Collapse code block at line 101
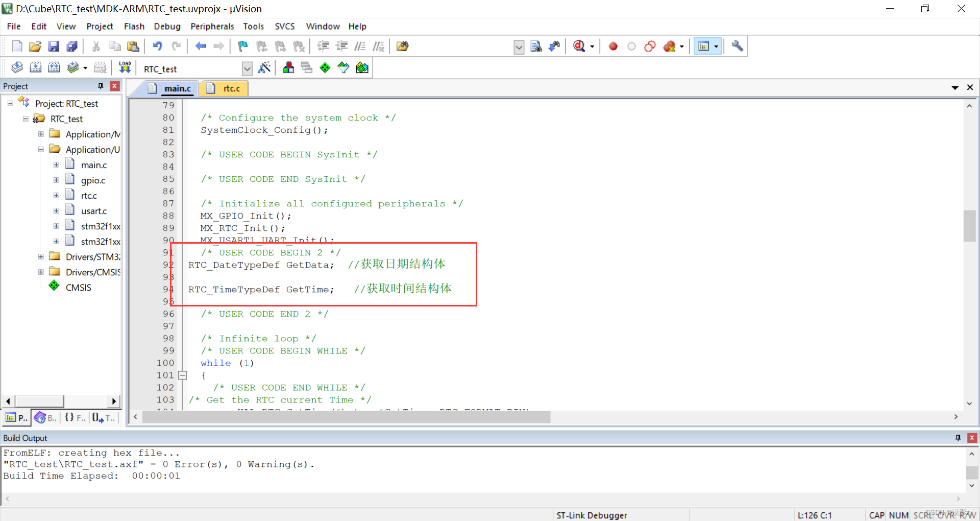Viewport: 980px width, 521px height. tap(182, 375)
